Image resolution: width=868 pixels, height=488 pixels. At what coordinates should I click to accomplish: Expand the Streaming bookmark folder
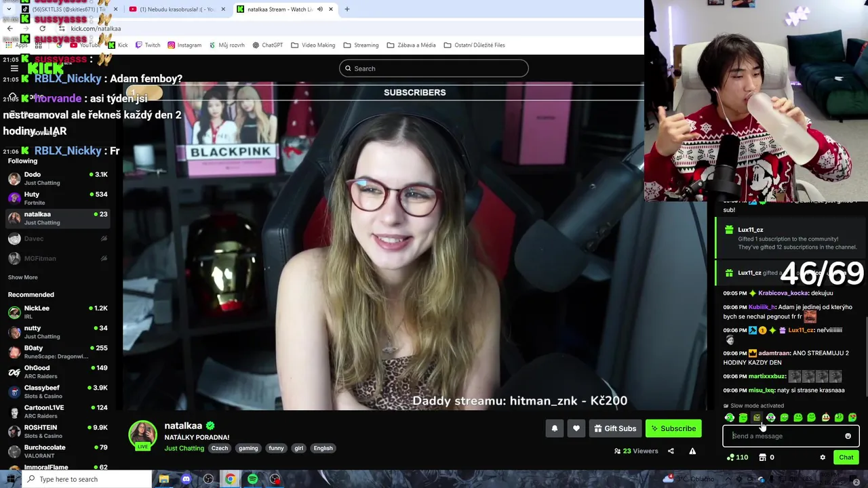(361, 45)
